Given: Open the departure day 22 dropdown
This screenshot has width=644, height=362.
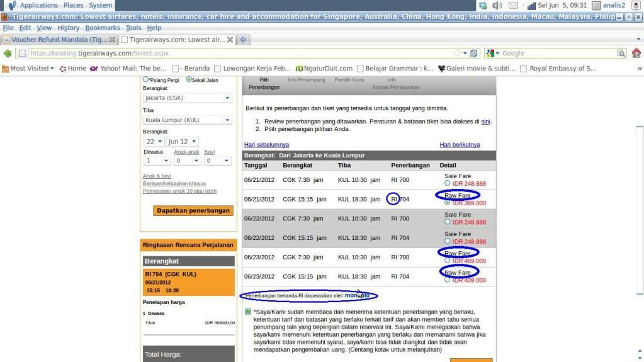Looking at the screenshot, I should click(154, 142).
